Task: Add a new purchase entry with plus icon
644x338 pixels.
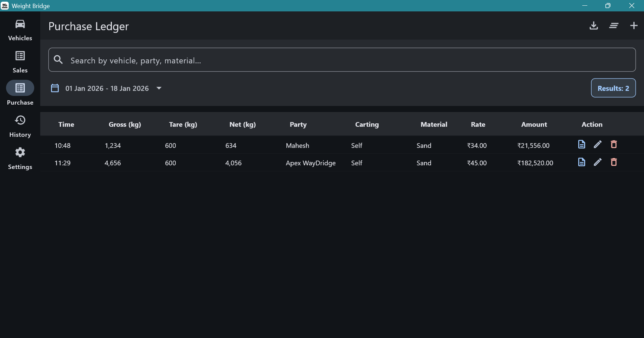Action: (x=634, y=25)
